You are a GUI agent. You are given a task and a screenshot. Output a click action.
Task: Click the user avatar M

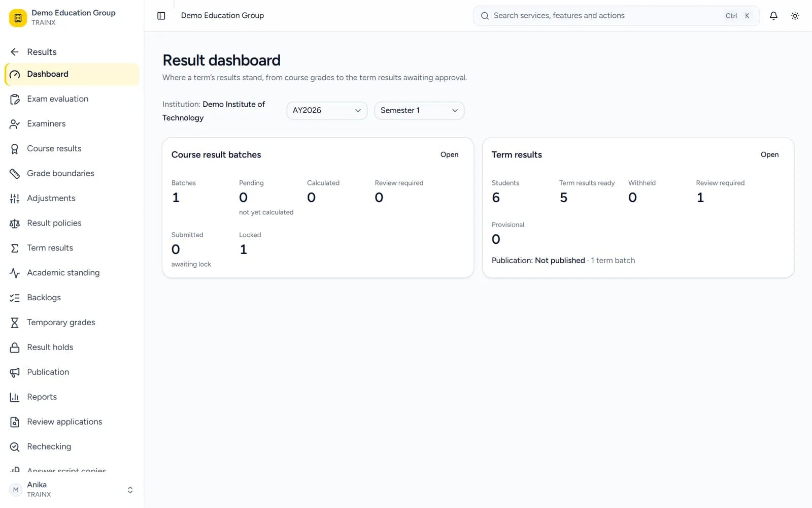[16, 490]
